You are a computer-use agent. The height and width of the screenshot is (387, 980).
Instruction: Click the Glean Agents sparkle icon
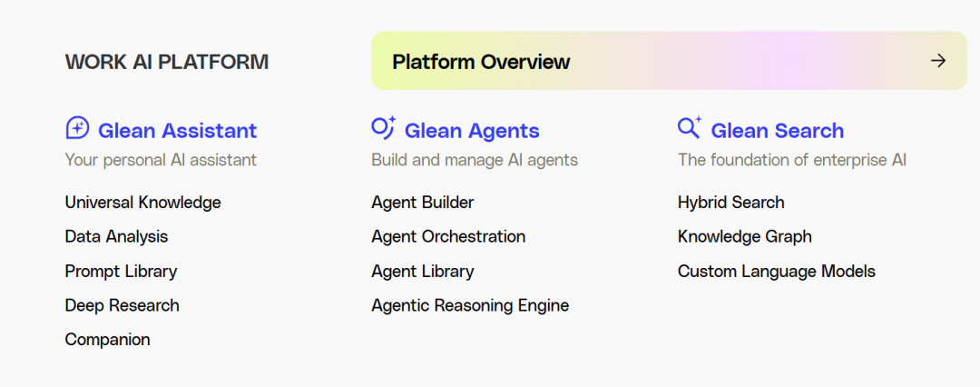tap(383, 128)
